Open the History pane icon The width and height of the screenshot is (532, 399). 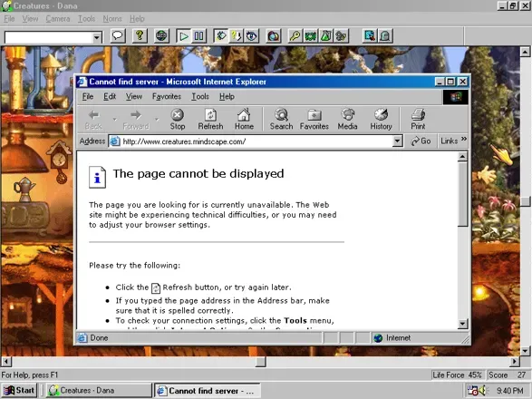point(381,120)
